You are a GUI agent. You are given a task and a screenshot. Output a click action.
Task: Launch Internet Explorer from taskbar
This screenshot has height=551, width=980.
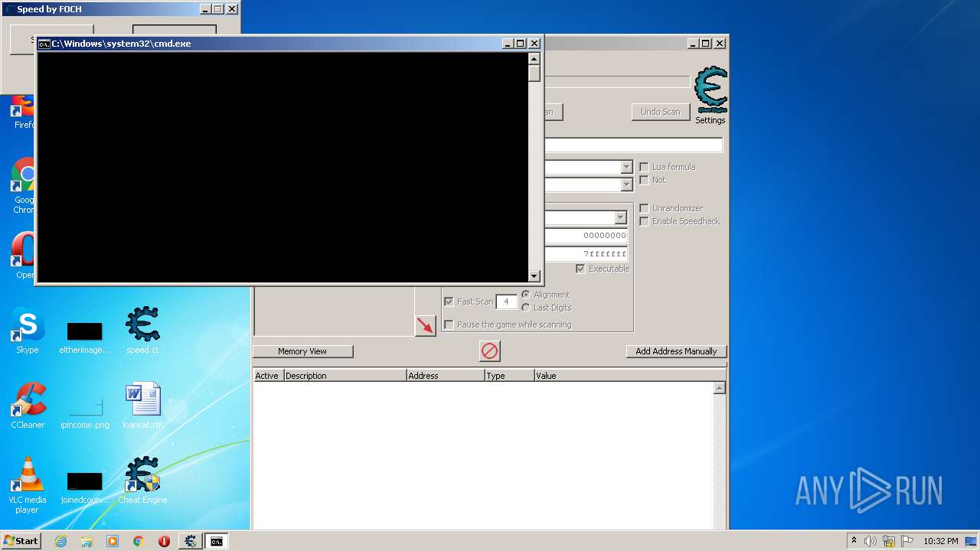60,541
